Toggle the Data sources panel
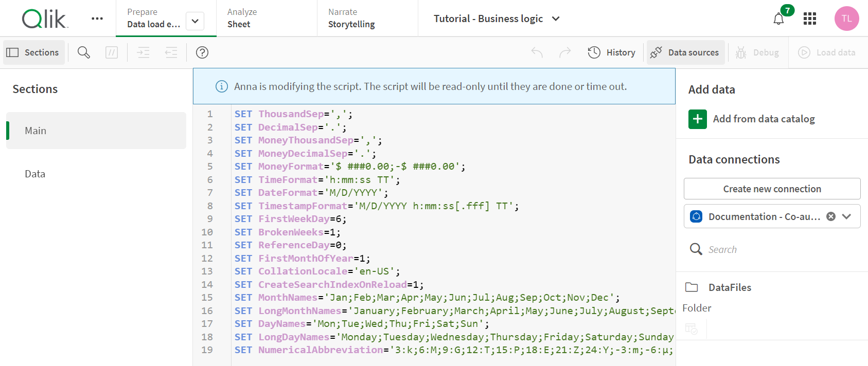 pos(685,52)
